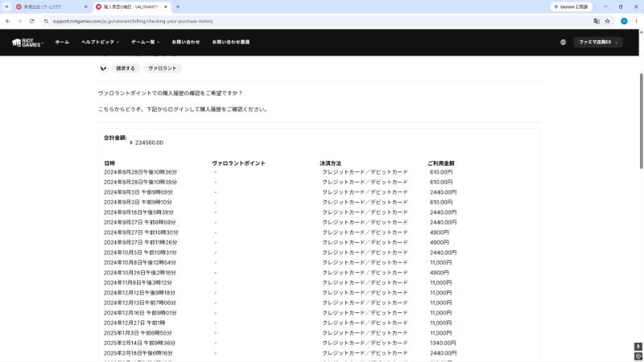
Task: Click the Valorant logo icon beside the tags
Action: [x=103, y=68]
